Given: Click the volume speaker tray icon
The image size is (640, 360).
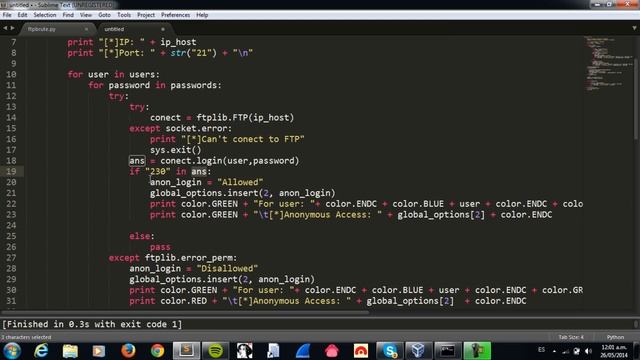Looking at the screenshot, I should point(588,351).
